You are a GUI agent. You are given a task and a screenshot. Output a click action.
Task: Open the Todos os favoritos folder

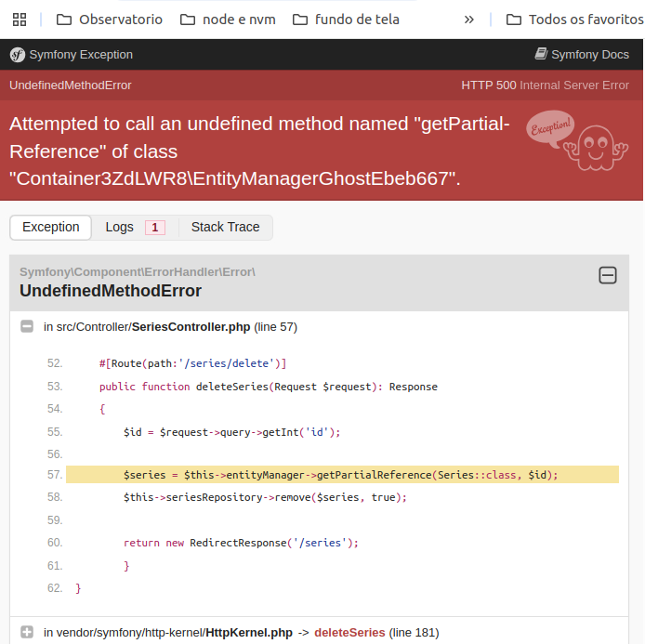pyautogui.click(x=574, y=20)
